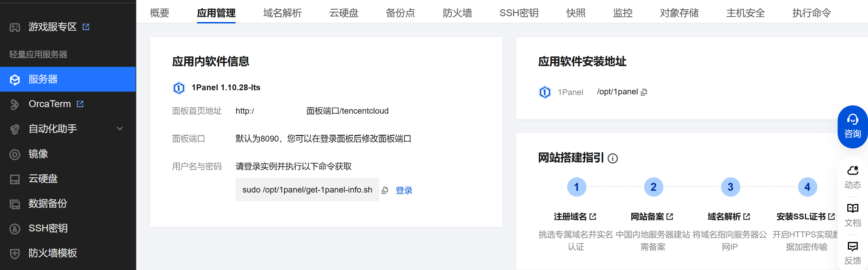Open the 对象存储 tab
Screen dimensions: 868x270
pyautogui.click(x=679, y=13)
